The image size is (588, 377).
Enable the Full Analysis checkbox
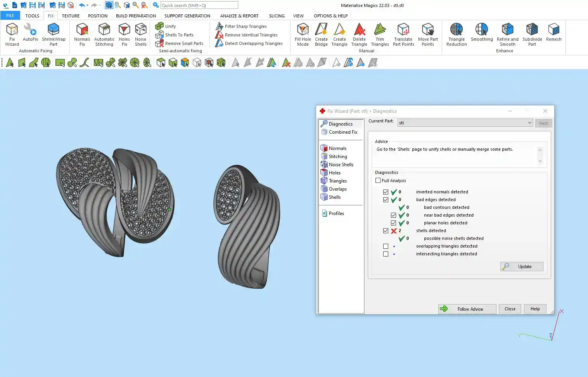click(x=378, y=181)
